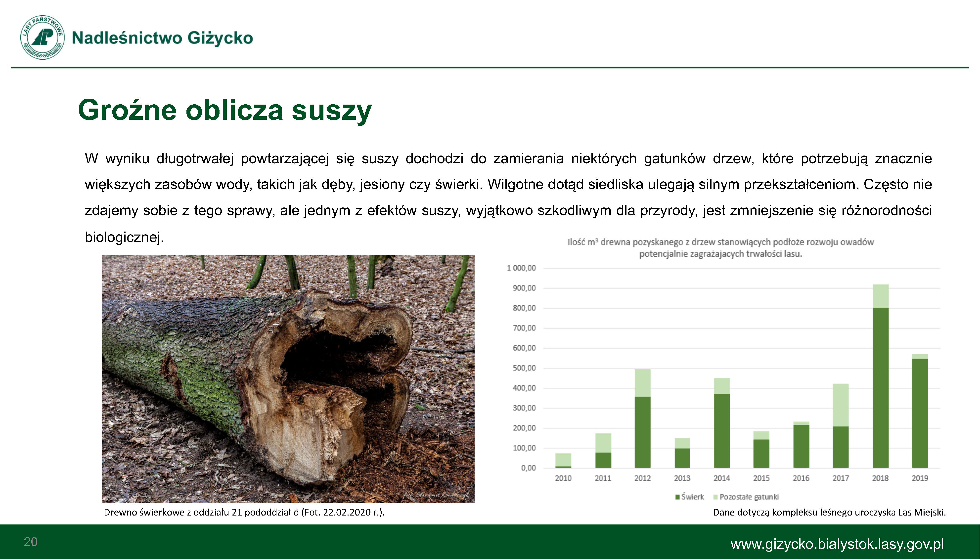Click the y-axis value 200,00
This screenshot has width=980, height=559.
click(x=524, y=428)
